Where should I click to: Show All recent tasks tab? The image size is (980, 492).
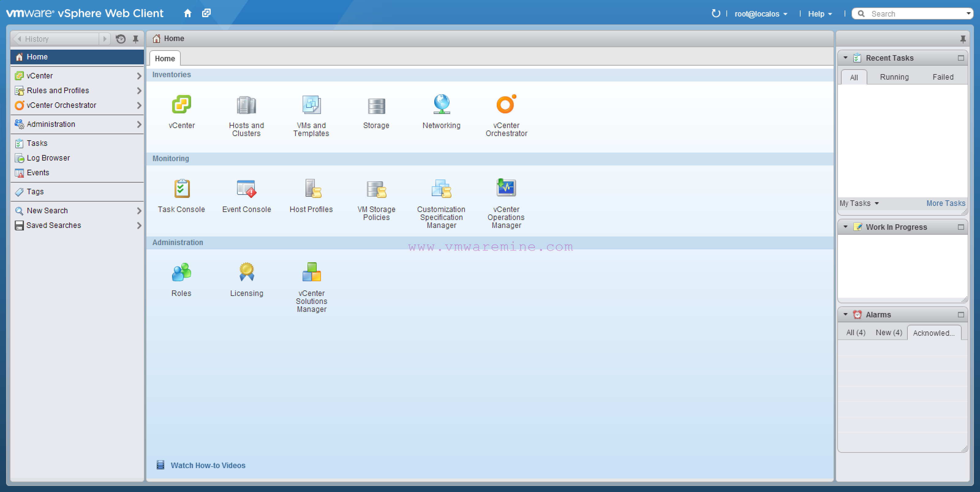(x=854, y=77)
